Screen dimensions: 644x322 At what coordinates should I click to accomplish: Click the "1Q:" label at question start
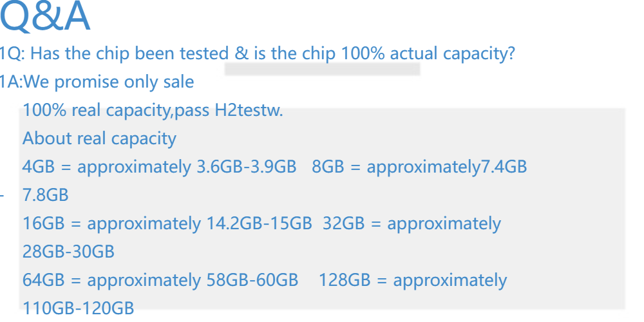point(12,53)
